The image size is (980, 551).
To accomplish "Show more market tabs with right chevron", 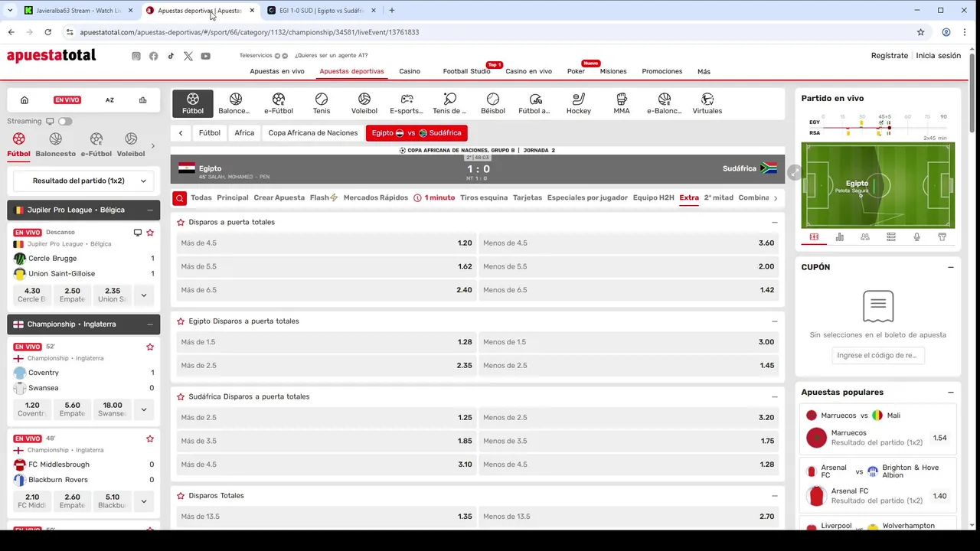I will 776,198.
